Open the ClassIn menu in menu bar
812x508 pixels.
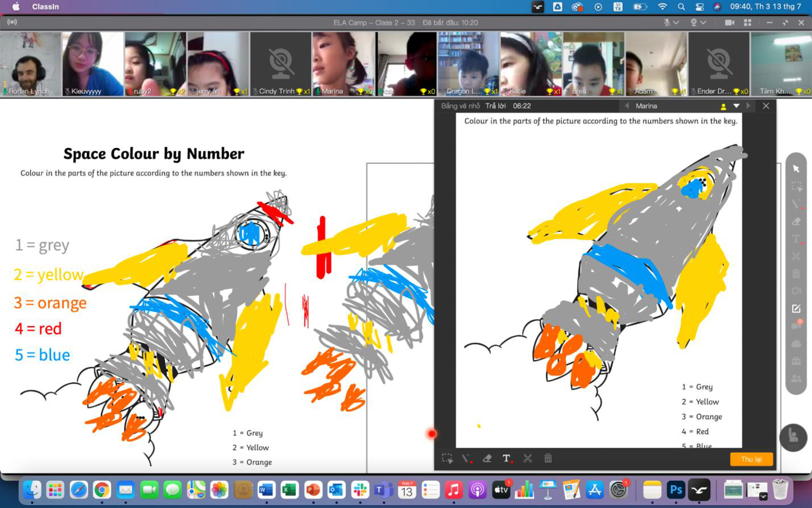pos(45,7)
